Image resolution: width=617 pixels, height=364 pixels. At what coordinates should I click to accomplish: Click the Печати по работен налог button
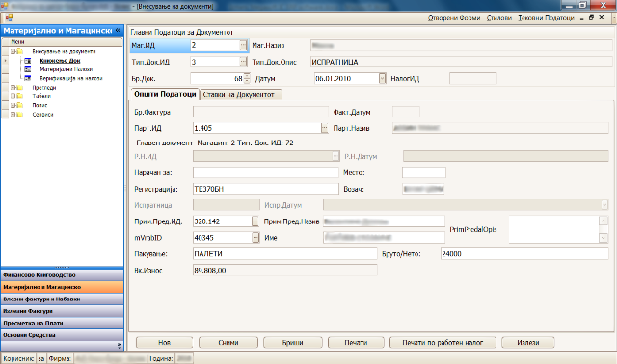[443, 343]
